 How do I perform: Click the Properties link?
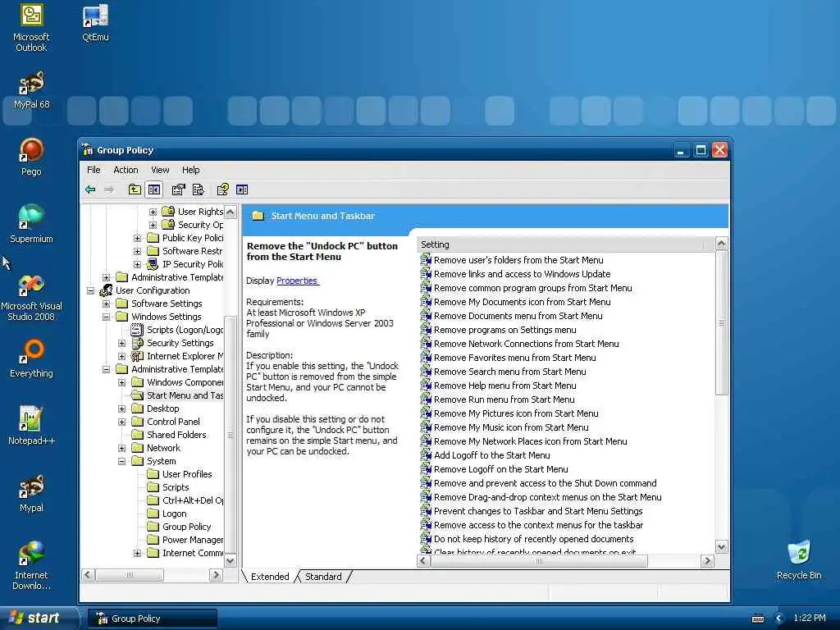point(297,281)
